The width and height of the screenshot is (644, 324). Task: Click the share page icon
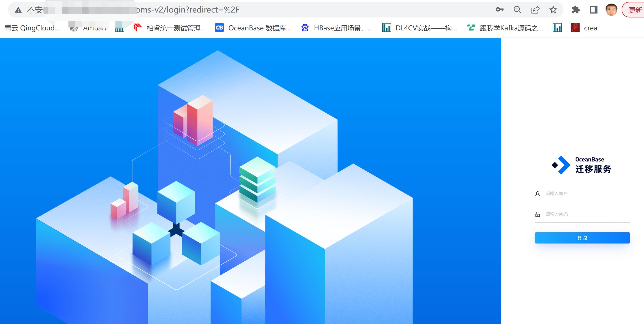pos(535,10)
